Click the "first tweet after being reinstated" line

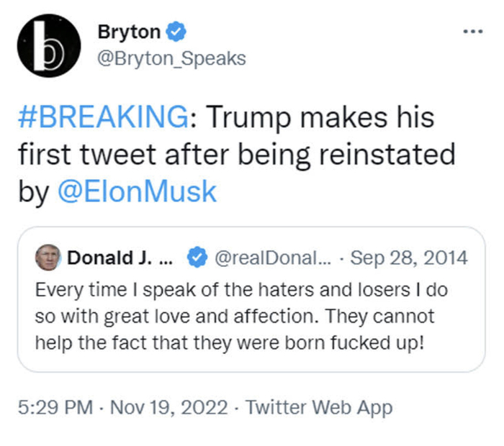click(x=235, y=154)
